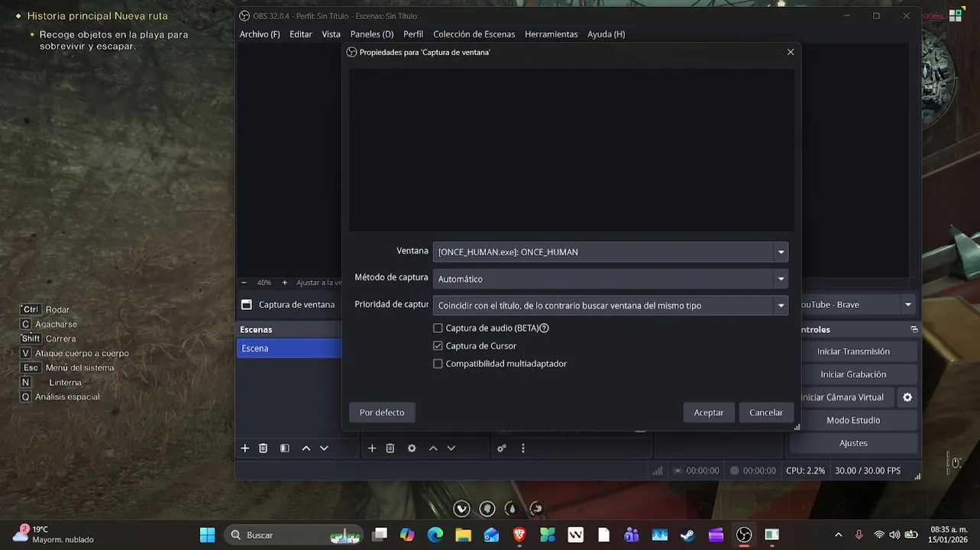Expand the YouTube - Brave window dropdown
The image size is (980, 550).
coord(908,305)
